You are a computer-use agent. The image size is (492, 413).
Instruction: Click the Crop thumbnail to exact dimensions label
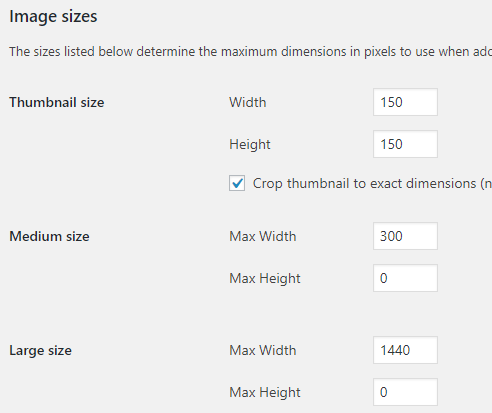click(372, 184)
